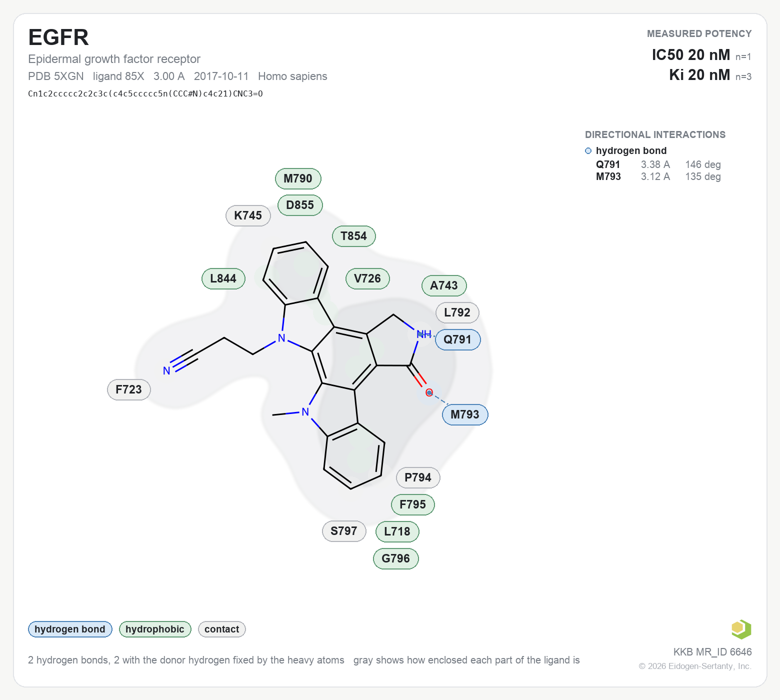Click the G796 residue label
780x700 pixels.
396,558
